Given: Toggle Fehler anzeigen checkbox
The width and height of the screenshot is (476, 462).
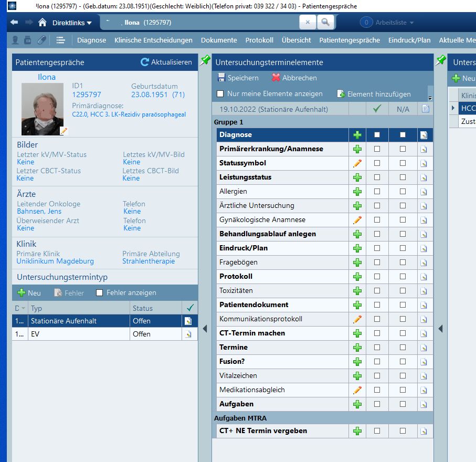Looking at the screenshot, I should [x=100, y=293].
